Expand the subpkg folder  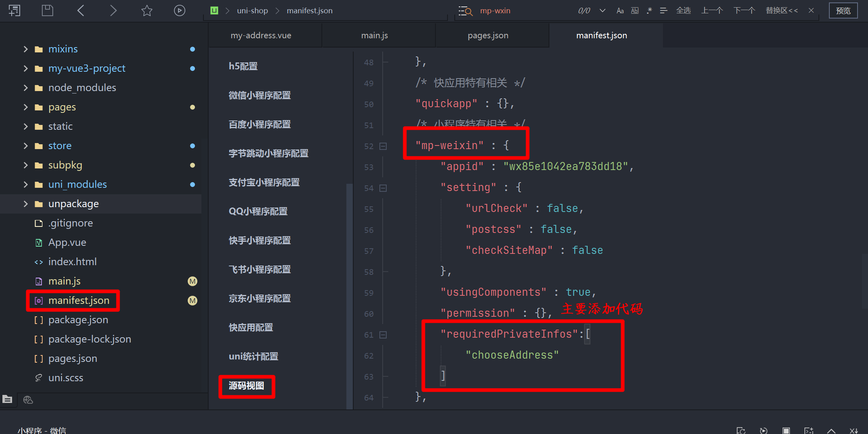click(26, 165)
